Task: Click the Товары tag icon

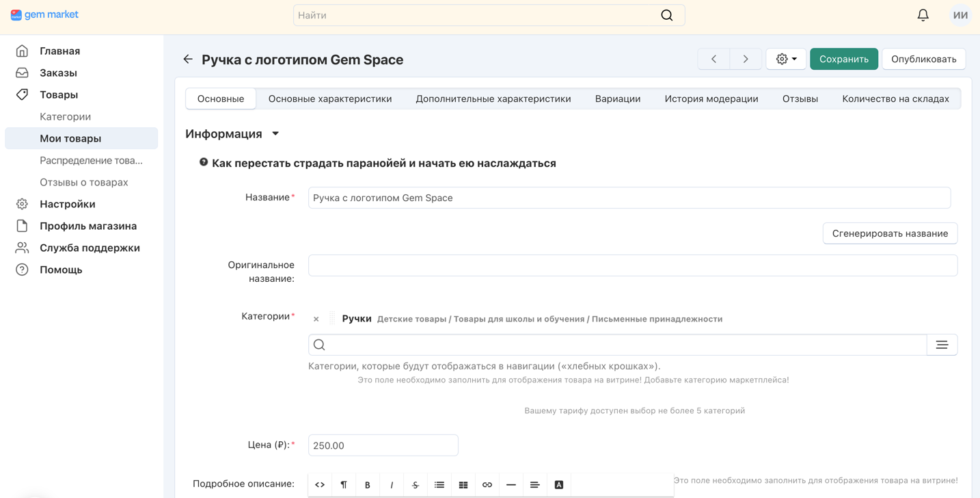Action: pyautogui.click(x=22, y=94)
